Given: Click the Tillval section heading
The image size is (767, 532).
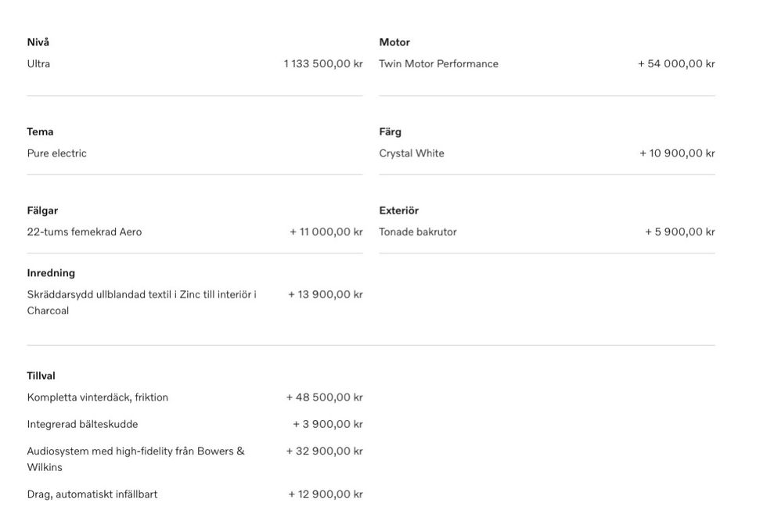Looking at the screenshot, I should (x=41, y=376).
